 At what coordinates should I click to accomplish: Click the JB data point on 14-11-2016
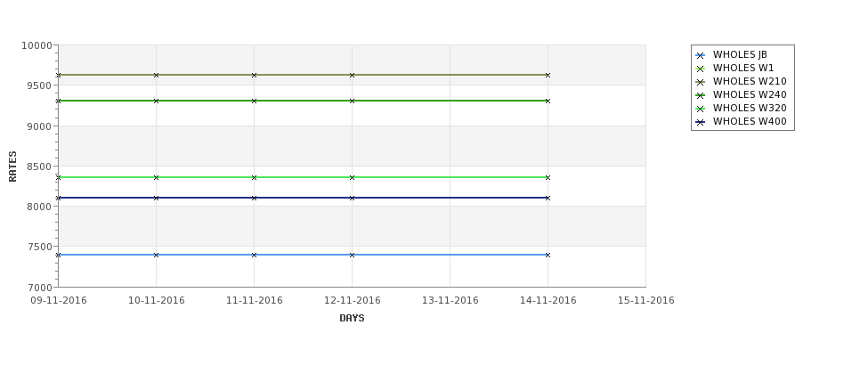[x=548, y=255]
